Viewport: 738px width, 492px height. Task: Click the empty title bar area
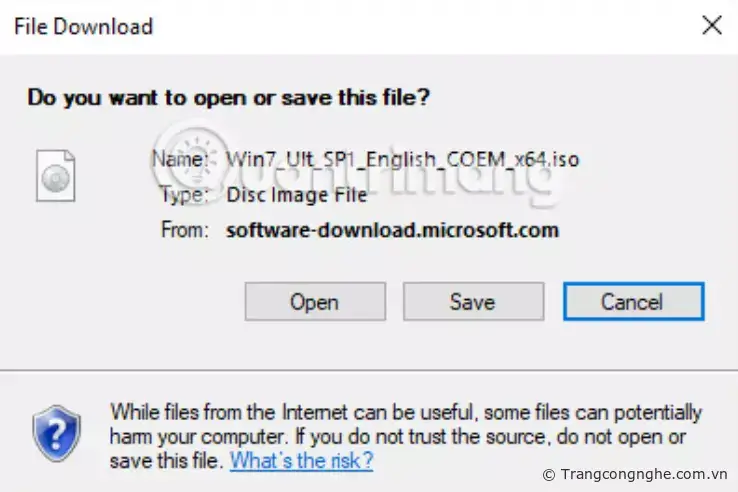click(420, 26)
